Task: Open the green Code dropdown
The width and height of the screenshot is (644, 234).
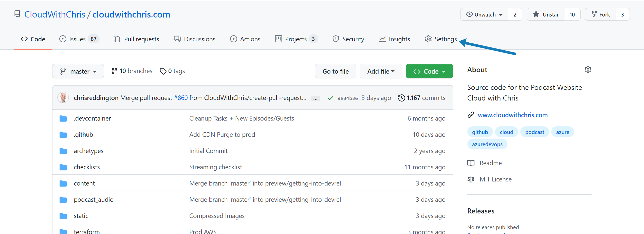Action: coord(429,71)
